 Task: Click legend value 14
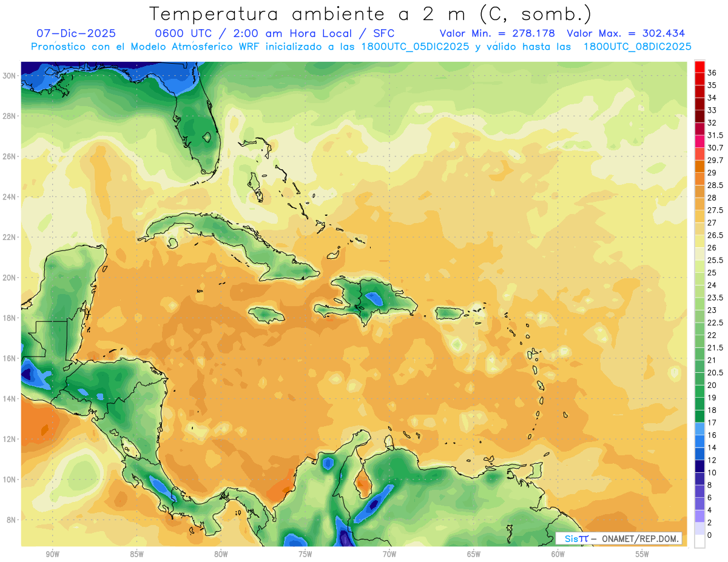(x=712, y=448)
